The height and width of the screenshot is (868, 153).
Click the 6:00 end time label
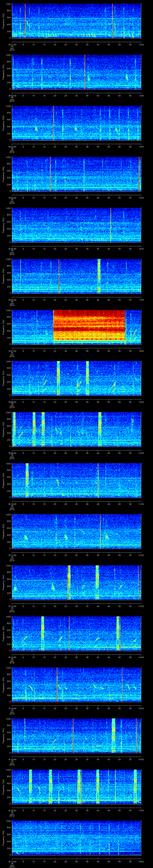[x=141, y=249]
